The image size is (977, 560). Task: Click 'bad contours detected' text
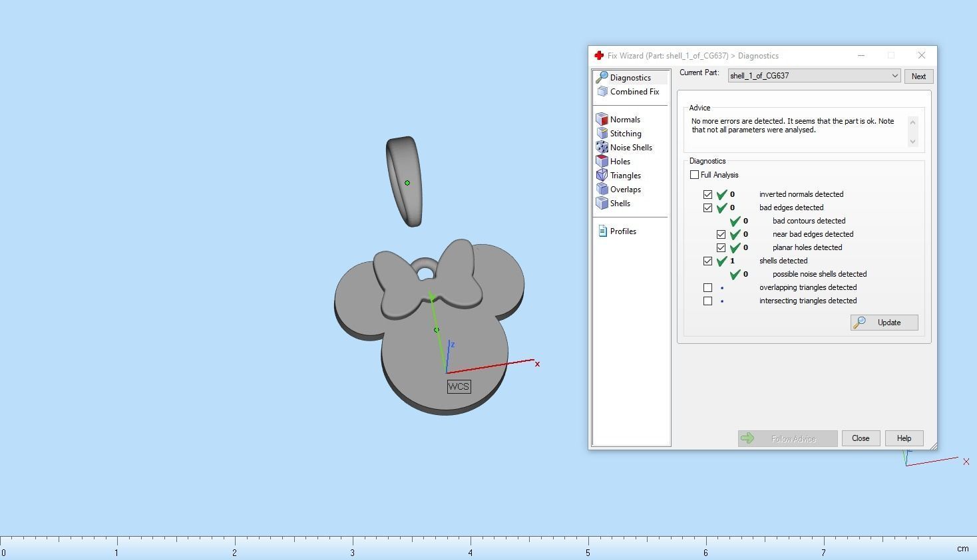pos(809,221)
